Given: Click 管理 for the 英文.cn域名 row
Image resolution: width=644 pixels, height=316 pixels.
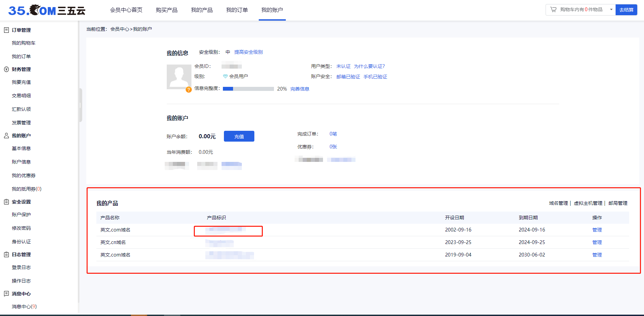Looking at the screenshot, I should [x=597, y=242].
